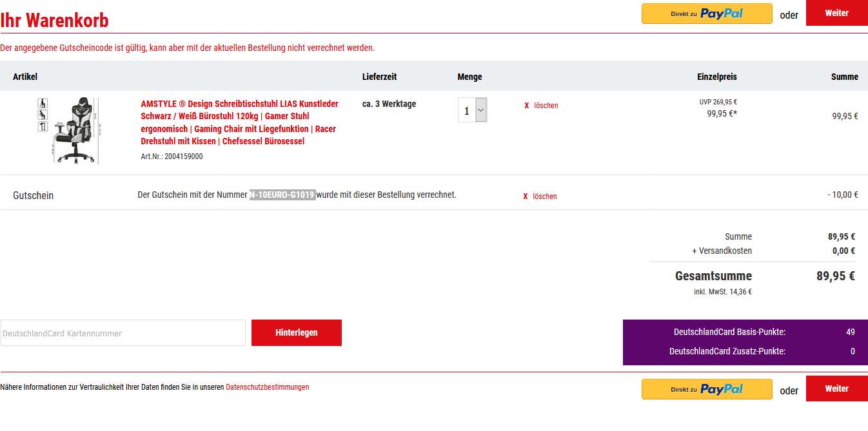Click the Einzelpreis column header

(716, 77)
